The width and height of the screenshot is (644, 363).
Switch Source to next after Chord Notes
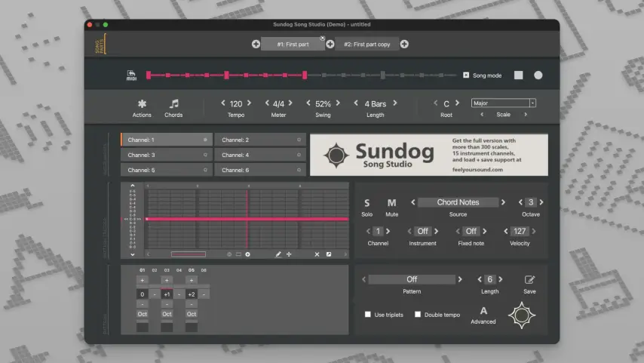point(504,202)
